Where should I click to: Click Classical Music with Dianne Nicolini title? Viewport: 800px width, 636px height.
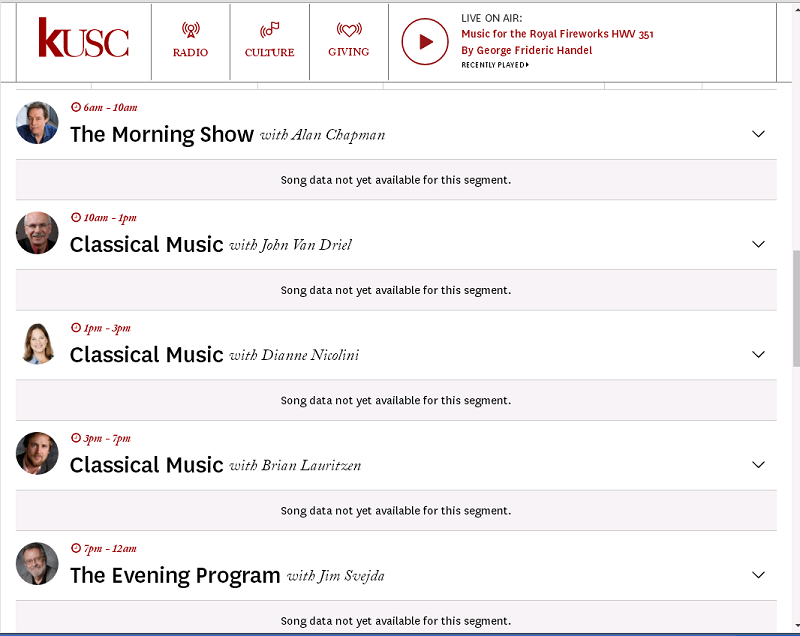pos(214,355)
